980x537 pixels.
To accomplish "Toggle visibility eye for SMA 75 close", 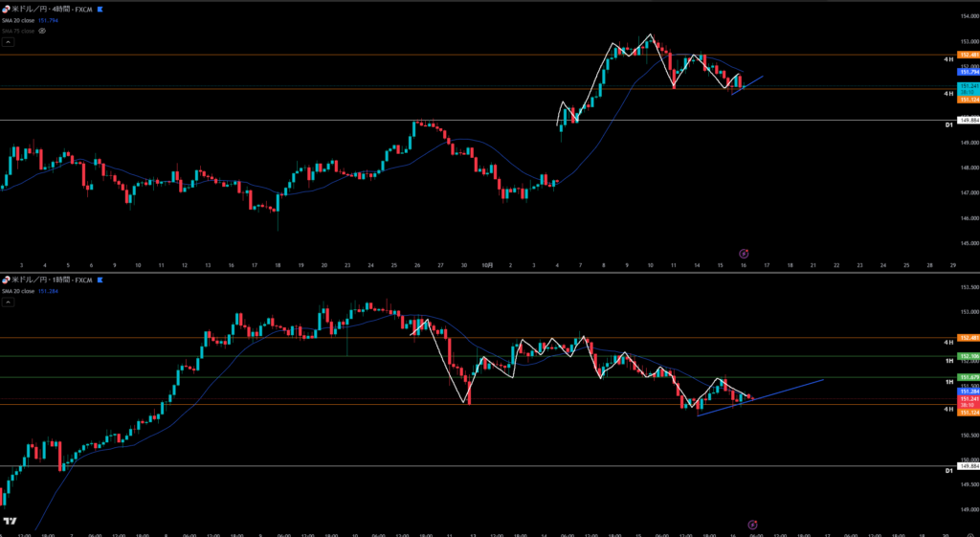I will click(x=42, y=31).
